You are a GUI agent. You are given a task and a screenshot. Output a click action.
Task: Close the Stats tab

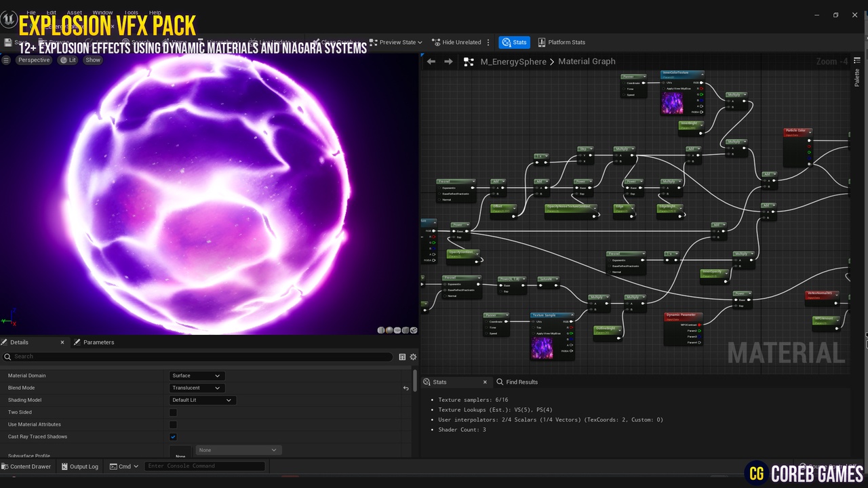[484, 382]
